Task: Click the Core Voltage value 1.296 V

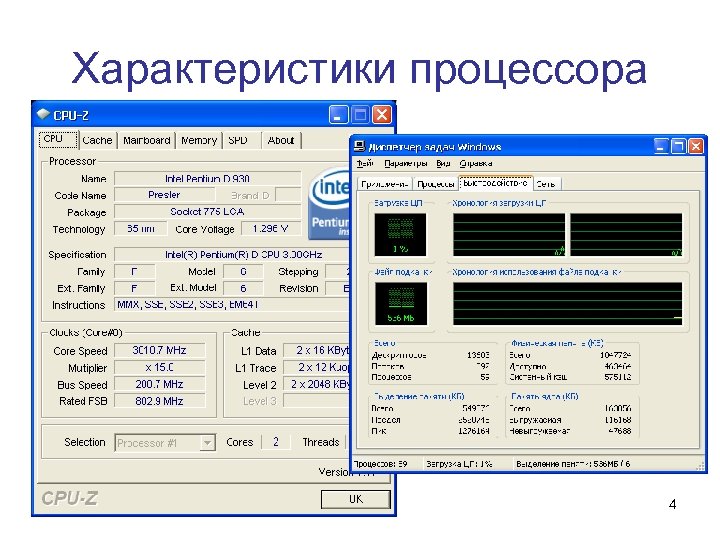Action: coord(271,229)
